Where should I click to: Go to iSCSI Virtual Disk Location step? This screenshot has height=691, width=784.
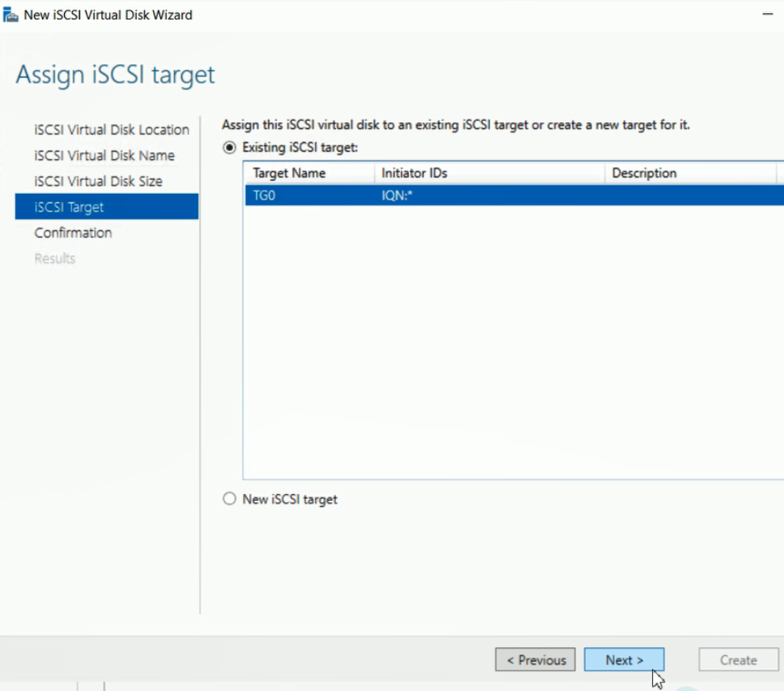[112, 130]
